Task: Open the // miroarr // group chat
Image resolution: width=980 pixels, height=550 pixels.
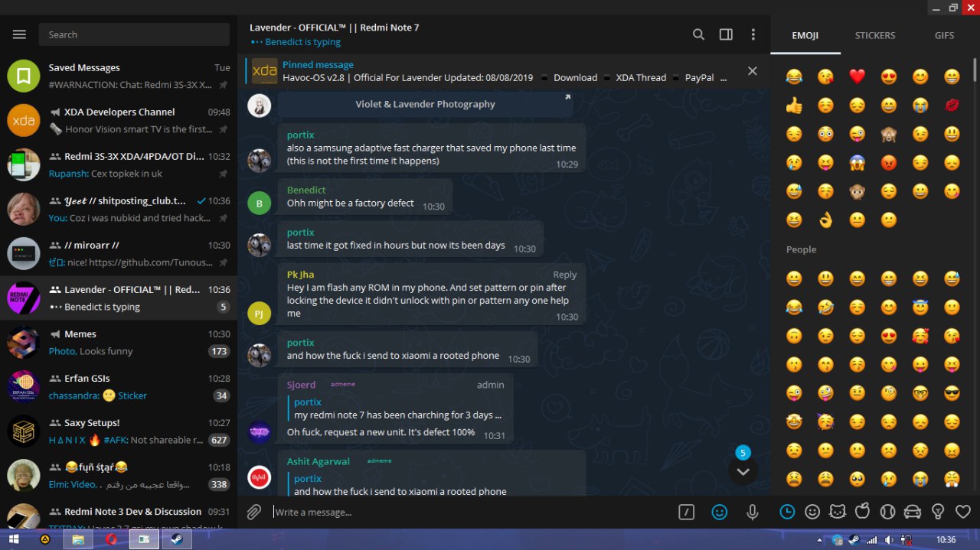Action: [x=119, y=253]
